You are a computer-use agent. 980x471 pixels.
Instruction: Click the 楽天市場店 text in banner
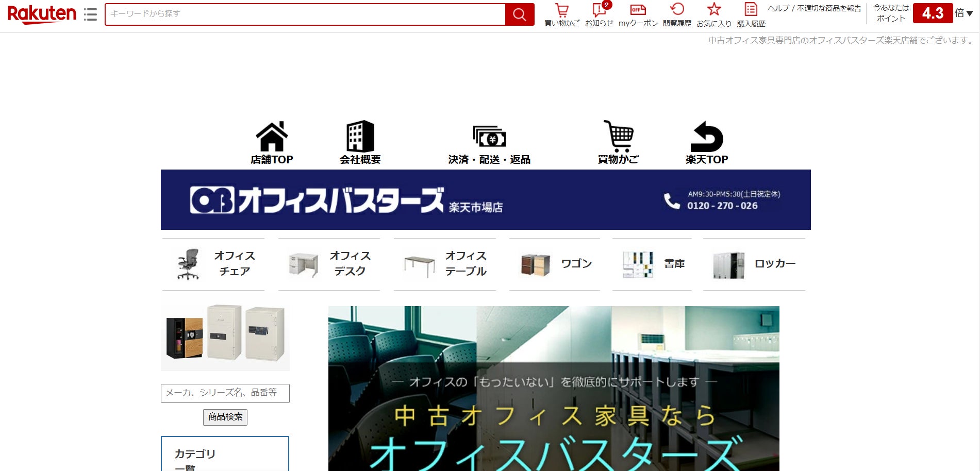tap(475, 207)
